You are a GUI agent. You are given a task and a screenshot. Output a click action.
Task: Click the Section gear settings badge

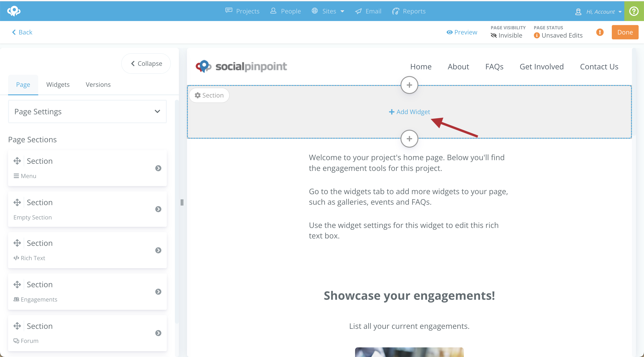[209, 95]
